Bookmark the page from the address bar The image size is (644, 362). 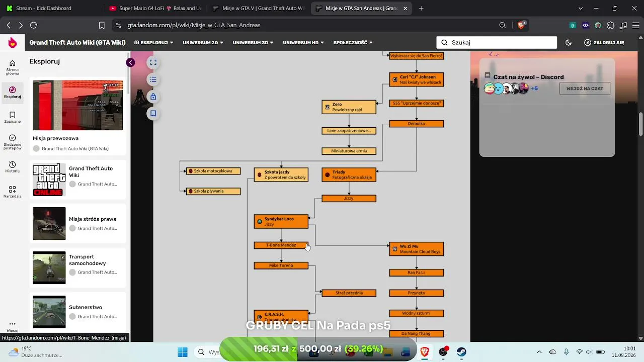click(102, 25)
